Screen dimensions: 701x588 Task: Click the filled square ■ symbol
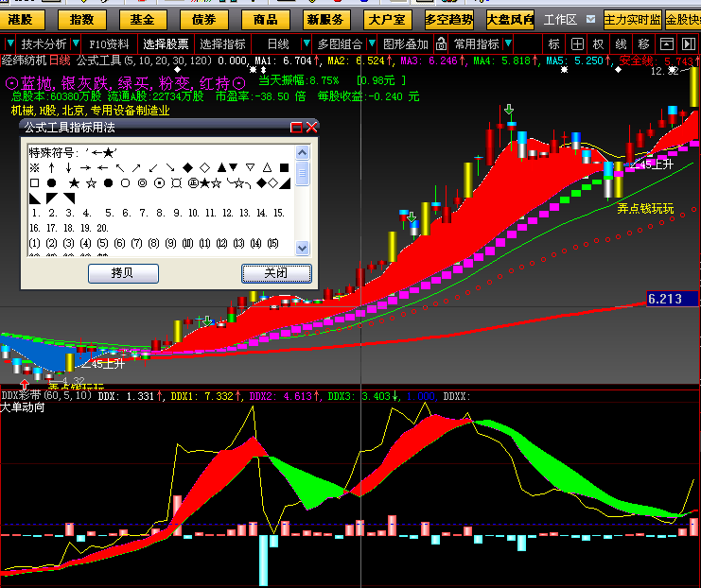click(x=284, y=167)
